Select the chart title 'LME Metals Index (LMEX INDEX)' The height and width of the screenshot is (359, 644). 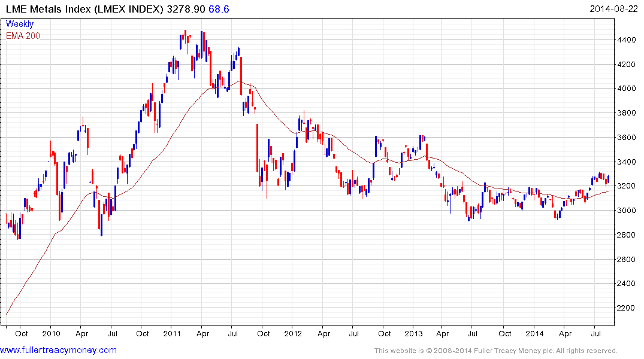pos(84,9)
